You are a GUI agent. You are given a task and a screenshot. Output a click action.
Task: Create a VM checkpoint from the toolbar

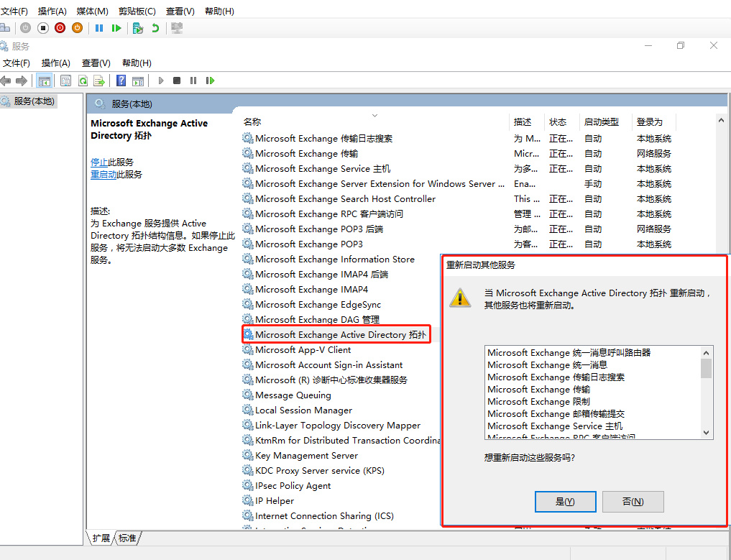point(137,28)
